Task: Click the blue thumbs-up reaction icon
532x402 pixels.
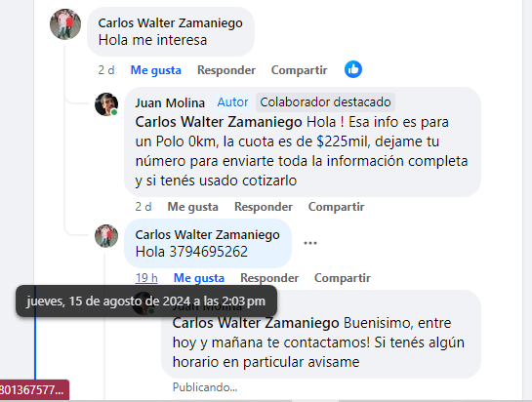Action: click(353, 69)
